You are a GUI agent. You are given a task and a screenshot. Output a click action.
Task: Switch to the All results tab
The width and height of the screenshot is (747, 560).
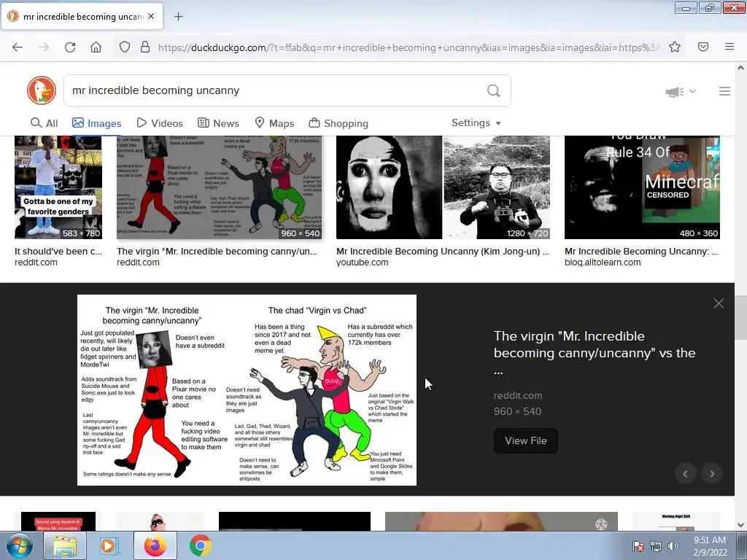[x=44, y=123]
